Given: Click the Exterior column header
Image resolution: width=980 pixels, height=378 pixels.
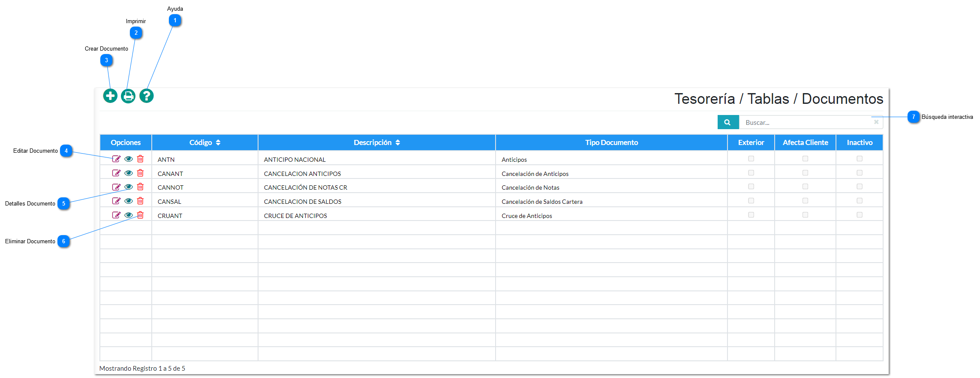Looking at the screenshot, I should pyautogui.click(x=751, y=142).
